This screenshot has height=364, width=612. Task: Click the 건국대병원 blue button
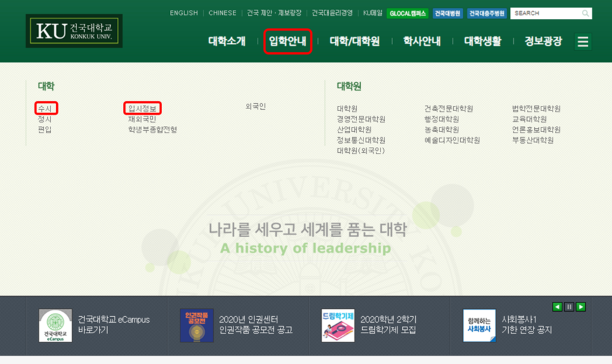pos(447,13)
